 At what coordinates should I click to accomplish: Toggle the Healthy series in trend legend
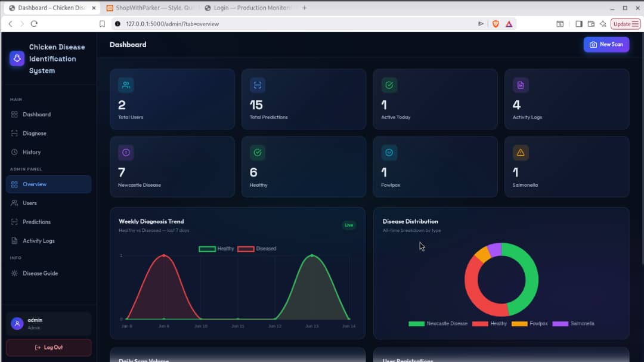(x=216, y=249)
